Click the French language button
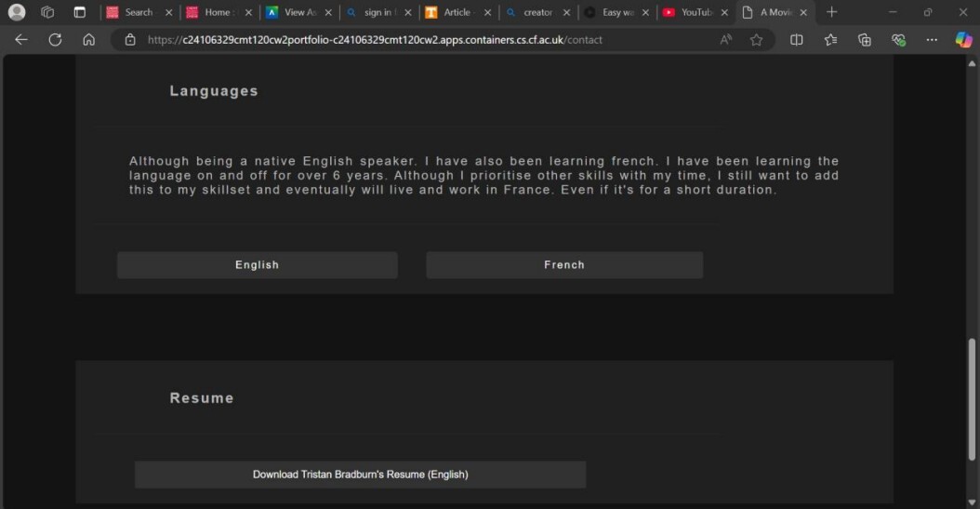The width and height of the screenshot is (980, 509). click(564, 265)
